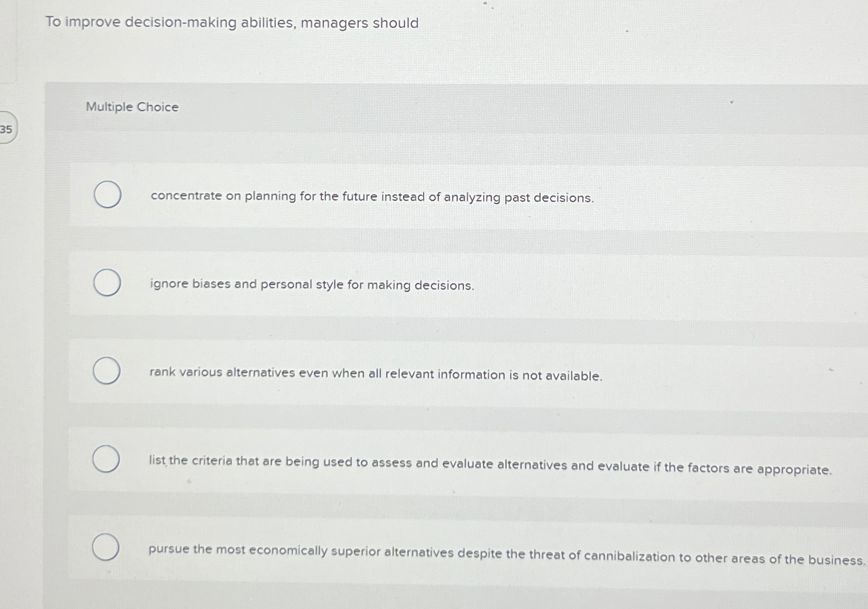Select the radio button for 'pursue the most economically superior alternatives'
868x609 pixels.
click(x=106, y=547)
